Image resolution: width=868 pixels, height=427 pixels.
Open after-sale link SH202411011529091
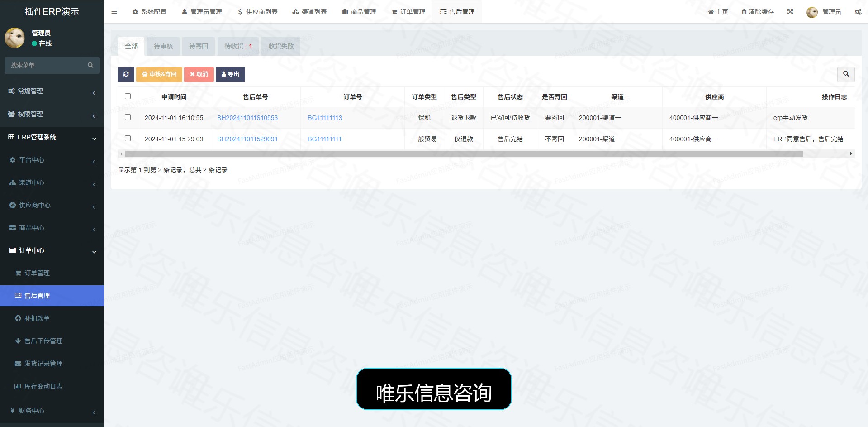[x=247, y=139]
